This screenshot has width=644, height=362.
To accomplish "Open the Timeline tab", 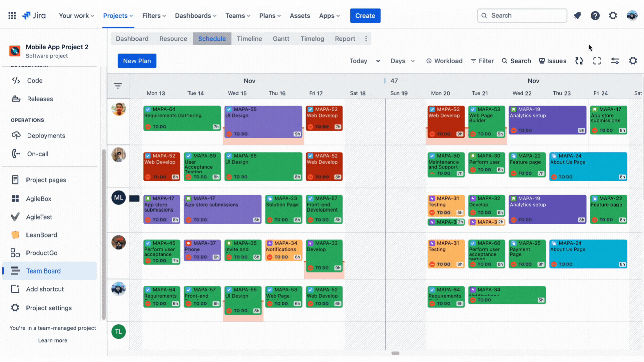I will point(249,39).
